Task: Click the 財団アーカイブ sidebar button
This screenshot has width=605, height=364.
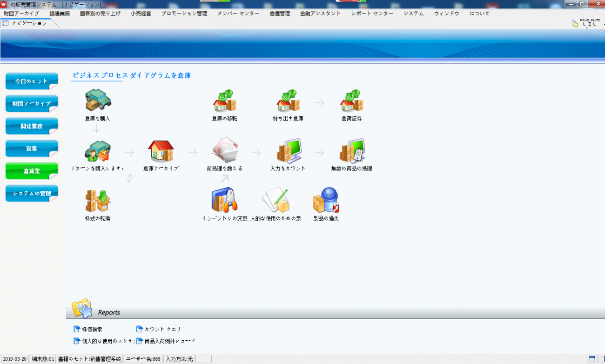Action: [32, 103]
